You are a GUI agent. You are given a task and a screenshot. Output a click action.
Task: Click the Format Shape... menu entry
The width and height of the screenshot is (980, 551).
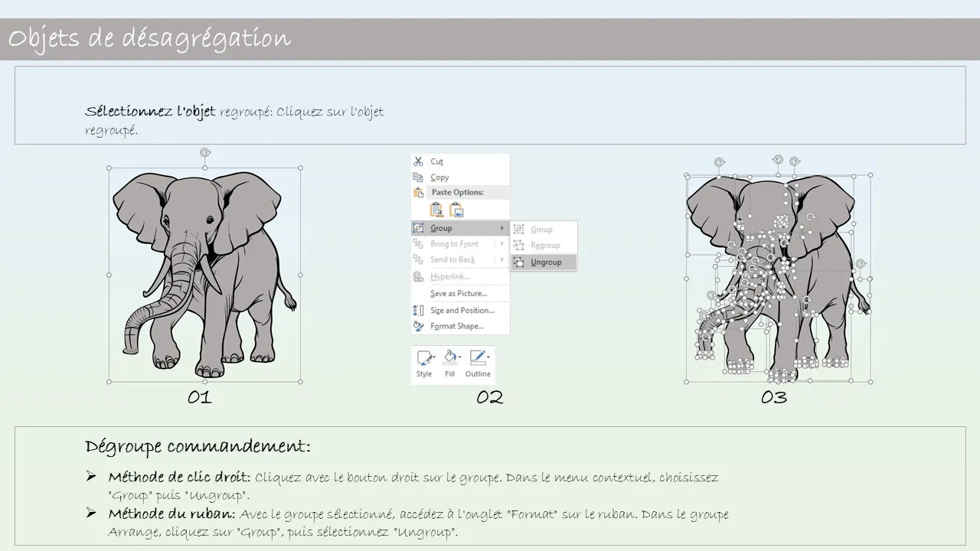tap(456, 326)
